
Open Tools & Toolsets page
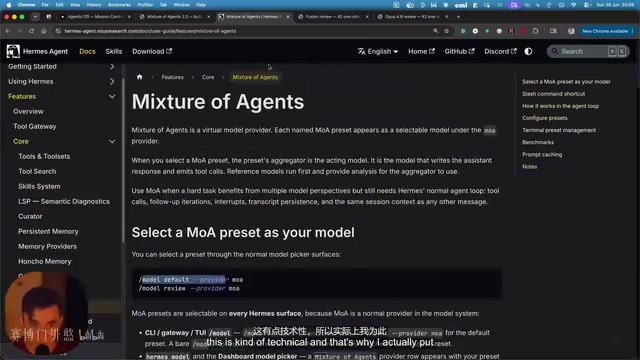click(x=44, y=156)
